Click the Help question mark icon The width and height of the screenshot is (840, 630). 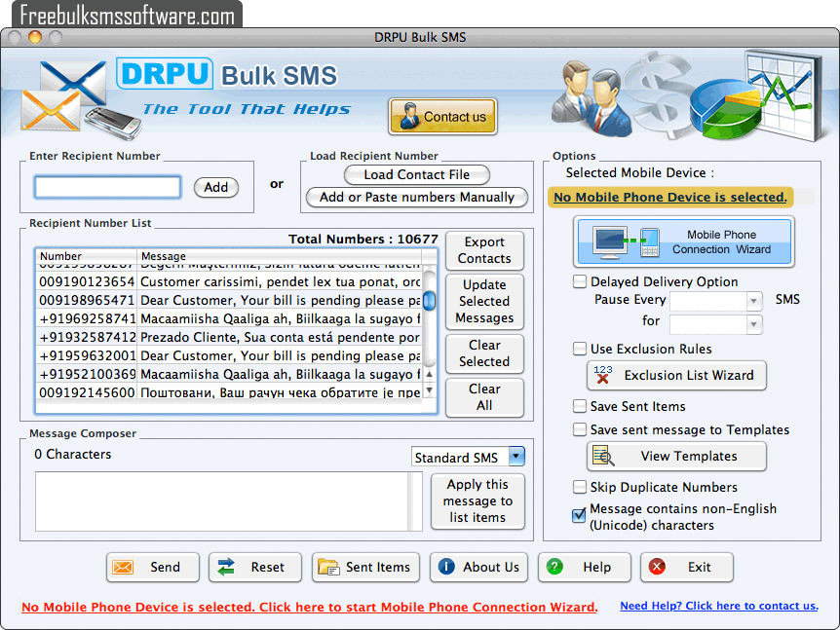[554, 567]
